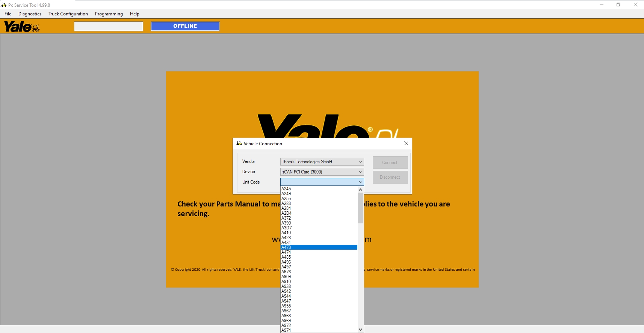The height and width of the screenshot is (333, 644).
Task: Select unit code A974
Action: (x=319, y=330)
